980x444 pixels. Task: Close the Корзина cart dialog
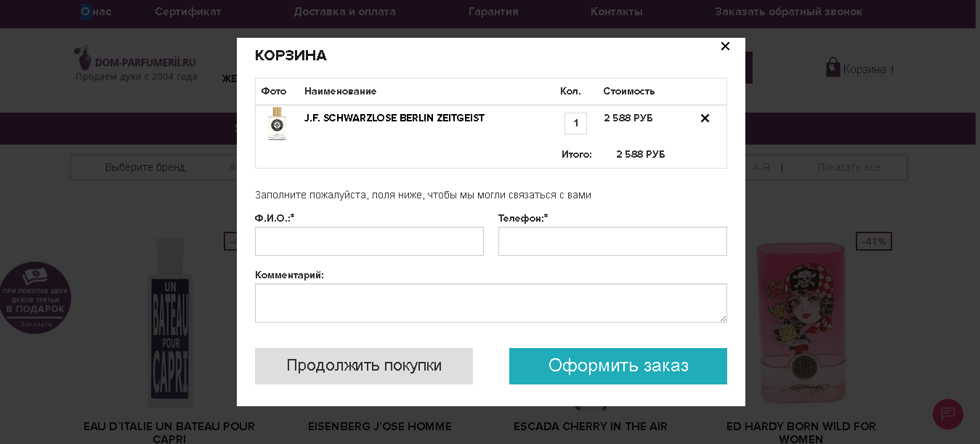pos(725,46)
